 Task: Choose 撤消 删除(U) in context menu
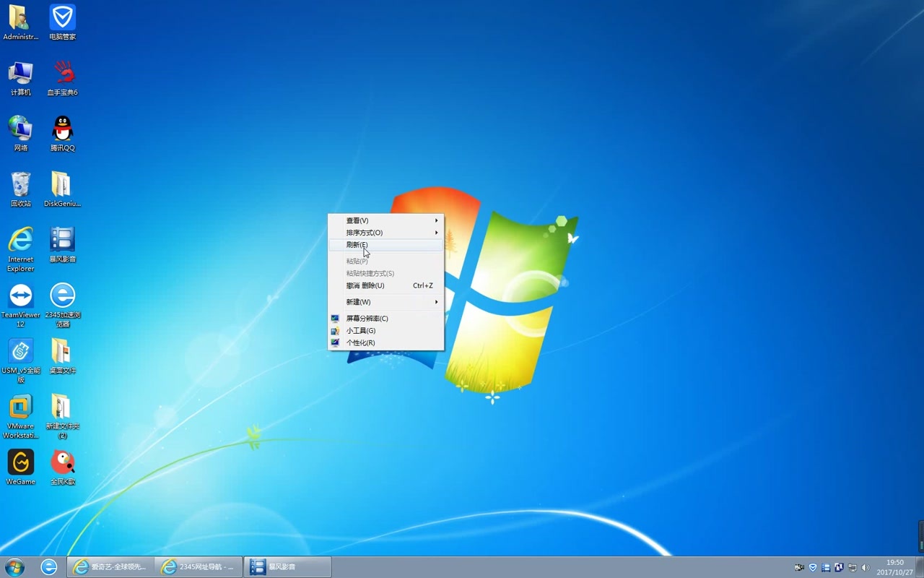point(385,285)
